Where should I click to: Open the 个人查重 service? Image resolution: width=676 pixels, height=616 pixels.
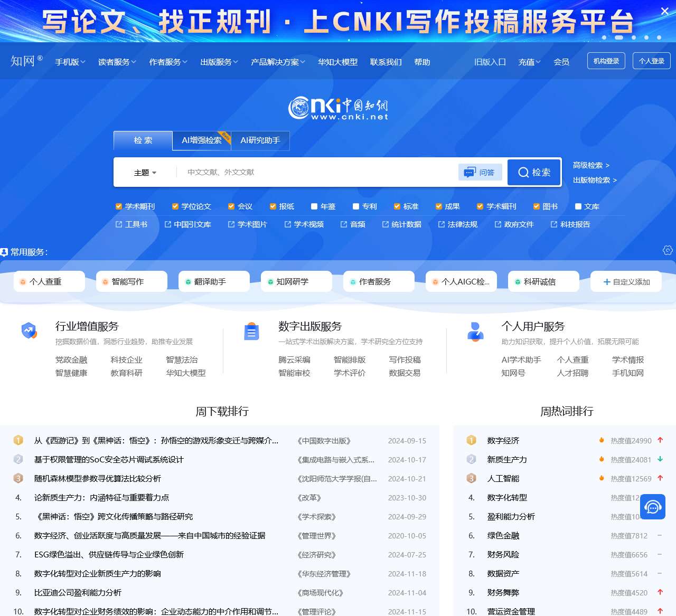coord(49,281)
